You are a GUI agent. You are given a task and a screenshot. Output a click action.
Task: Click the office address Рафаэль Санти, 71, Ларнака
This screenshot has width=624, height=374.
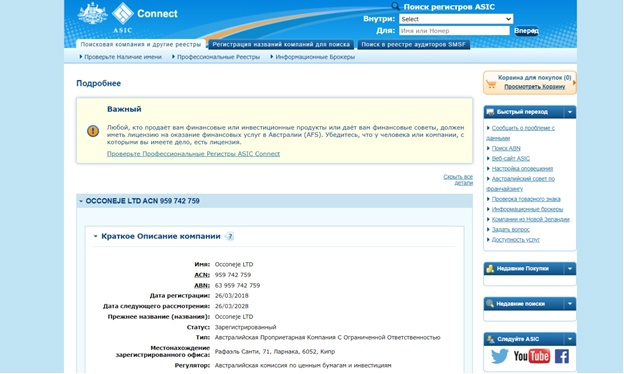point(275,352)
